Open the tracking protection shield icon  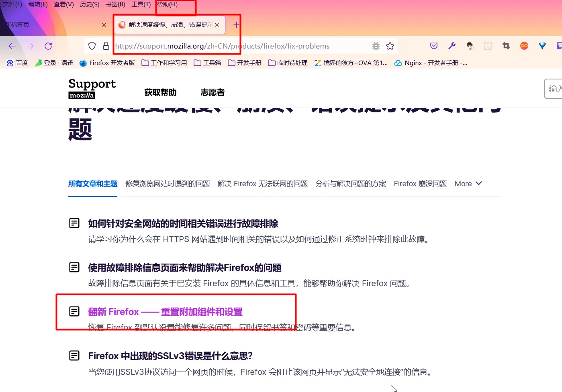click(92, 46)
